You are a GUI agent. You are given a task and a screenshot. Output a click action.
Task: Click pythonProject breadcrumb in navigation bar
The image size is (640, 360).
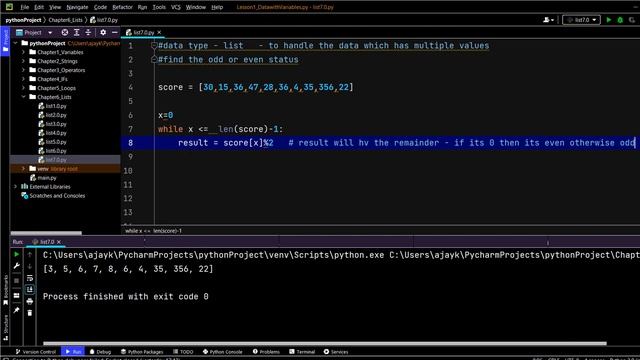tap(23, 20)
